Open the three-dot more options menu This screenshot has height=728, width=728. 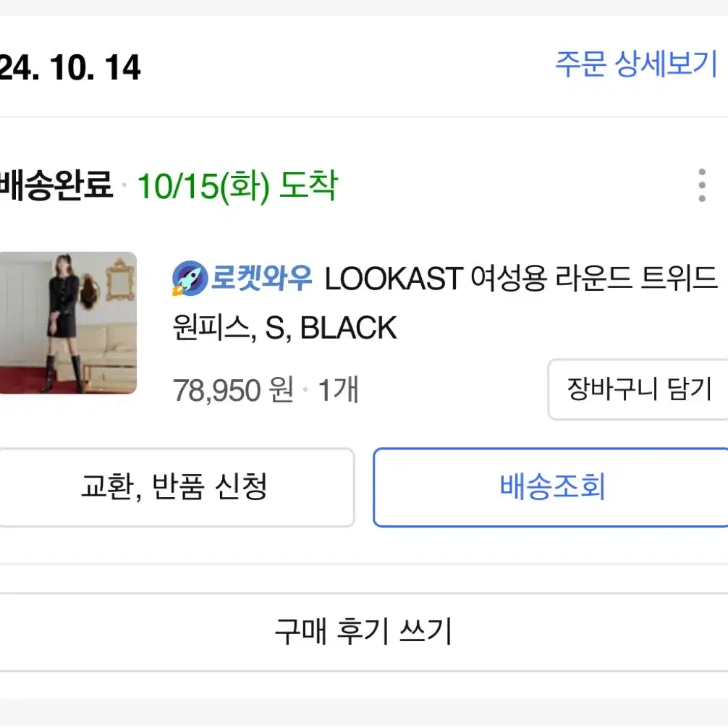pyautogui.click(x=701, y=185)
